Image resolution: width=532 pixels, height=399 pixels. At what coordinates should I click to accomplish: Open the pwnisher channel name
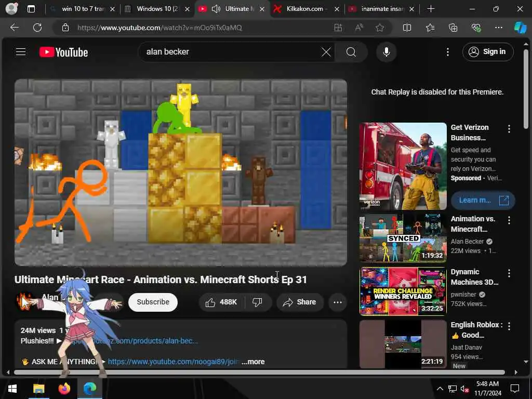pos(463,294)
